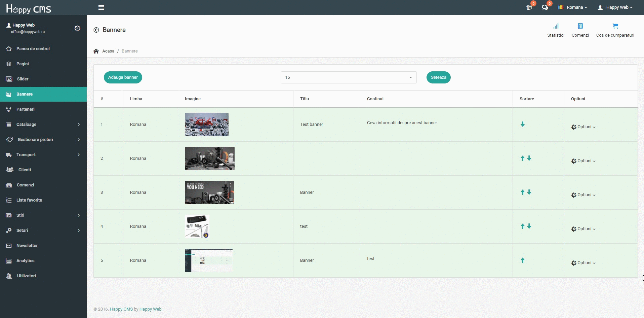Expand the Transport sidebar submenu

point(43,155)
